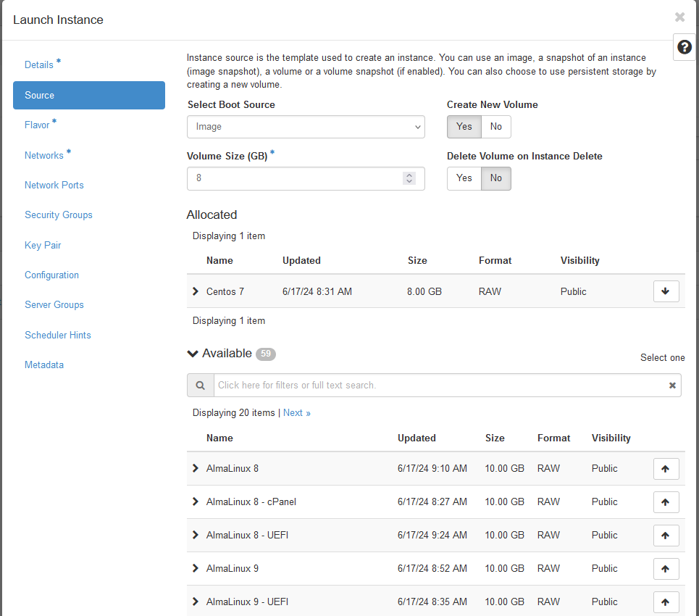Screen dimensions: 699x616
Task: Go to Next page of images
Action: click(296, 413)
